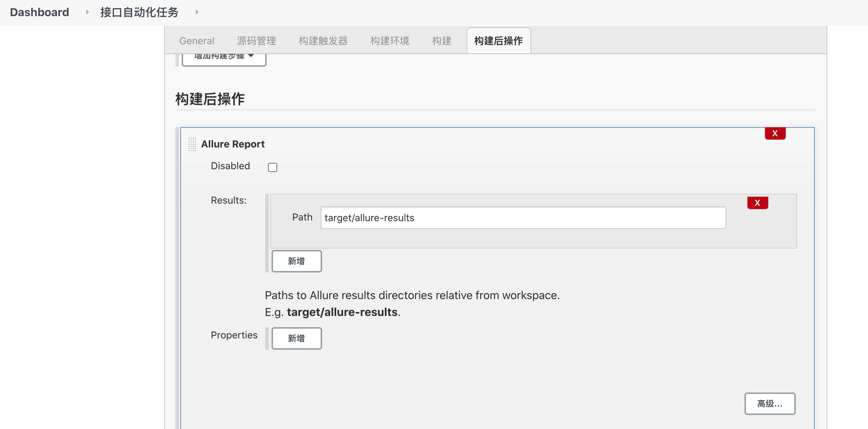Click the 构建后操作 section heading
The height and width of the screenshot is (429, 868).
[x=210, y=99]
